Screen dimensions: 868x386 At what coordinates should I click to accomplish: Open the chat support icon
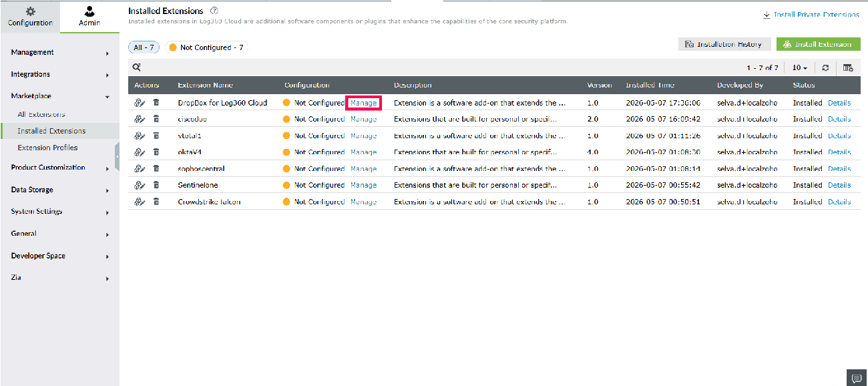click(x=857, y=377)
